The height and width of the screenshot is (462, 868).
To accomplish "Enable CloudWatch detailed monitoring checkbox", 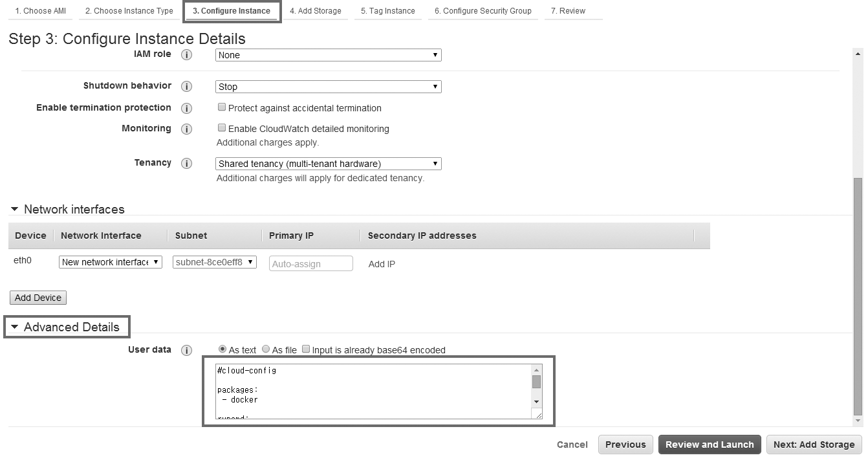I will tap(222, 128).
